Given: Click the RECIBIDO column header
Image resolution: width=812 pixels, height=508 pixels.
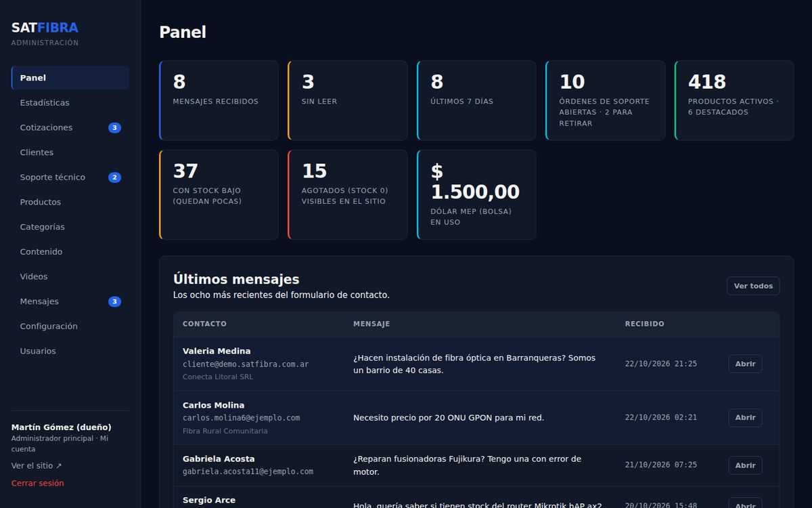Looking at the screenshot, I should 644,324.
